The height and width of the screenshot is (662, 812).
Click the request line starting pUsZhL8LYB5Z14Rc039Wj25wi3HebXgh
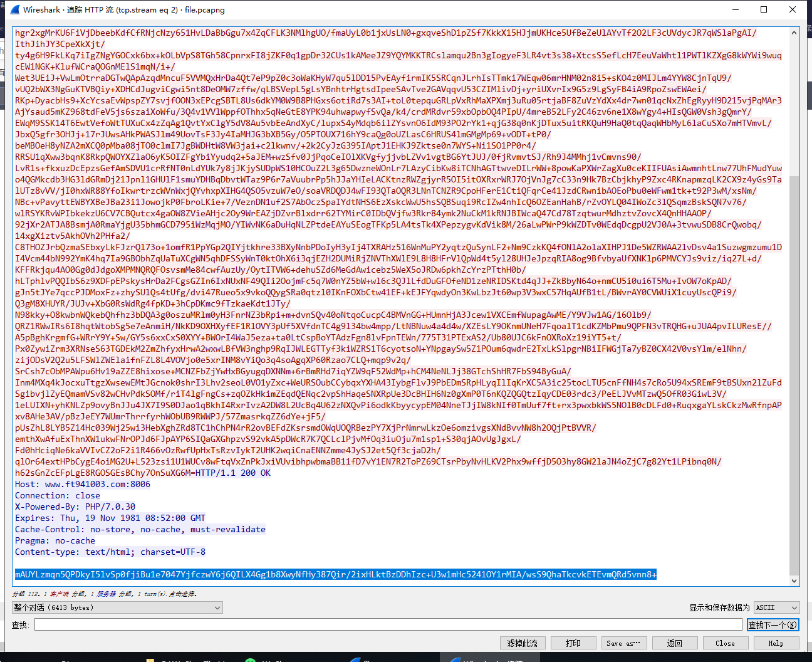click(306, 428)
